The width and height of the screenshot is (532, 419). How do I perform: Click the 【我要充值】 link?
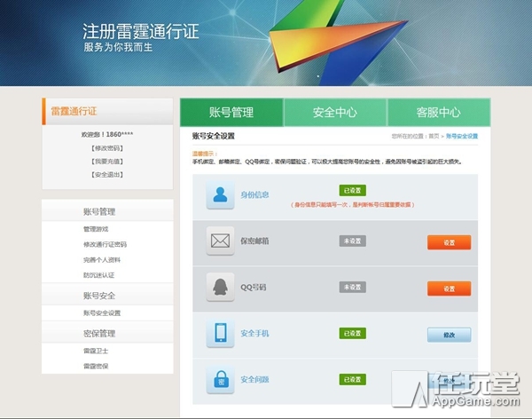point(107,162)
